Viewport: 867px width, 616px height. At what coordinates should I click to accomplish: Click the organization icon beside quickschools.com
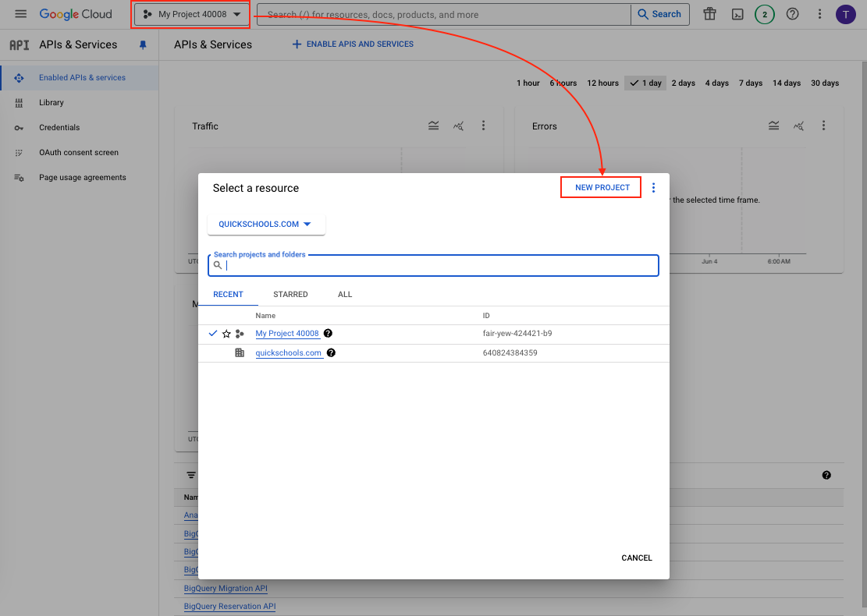tap(240, 352)
